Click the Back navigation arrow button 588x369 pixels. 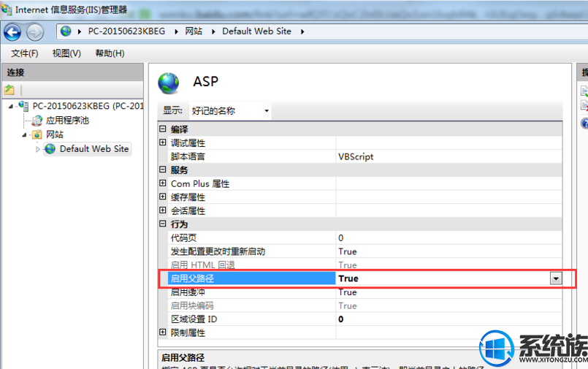click(x=12, y=32)
